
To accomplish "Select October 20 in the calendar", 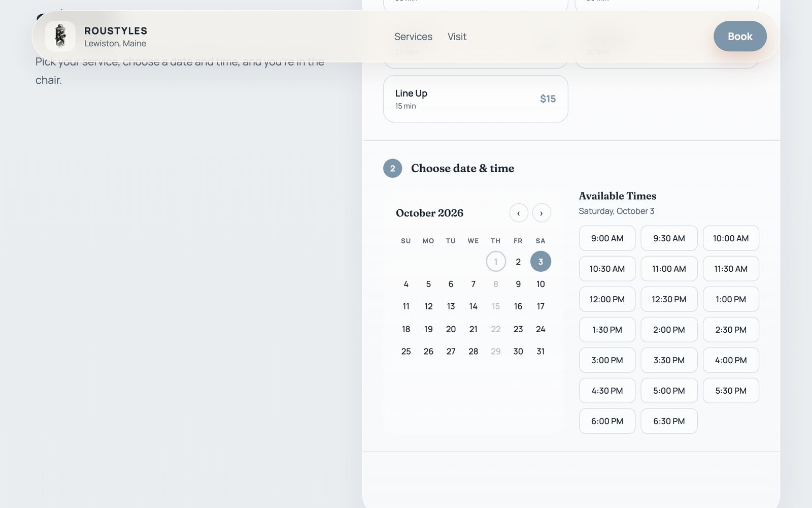I will (451, 329).
